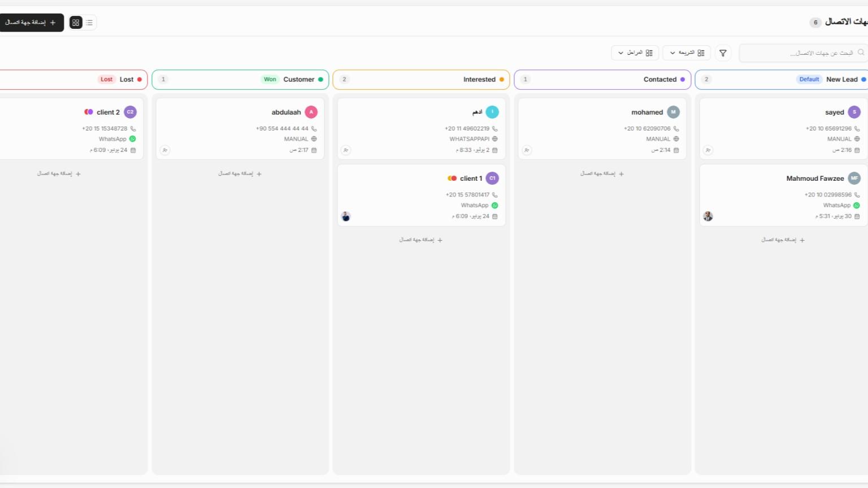Viewport: 868px width, 488px height.
Task: Open the المراحل stages dropdown
Action: [x=635, y=53]
